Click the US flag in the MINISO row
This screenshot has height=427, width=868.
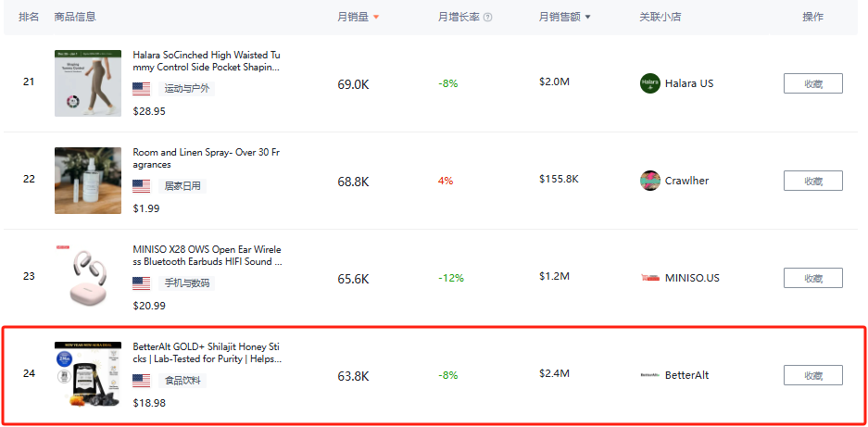point(142,283)
